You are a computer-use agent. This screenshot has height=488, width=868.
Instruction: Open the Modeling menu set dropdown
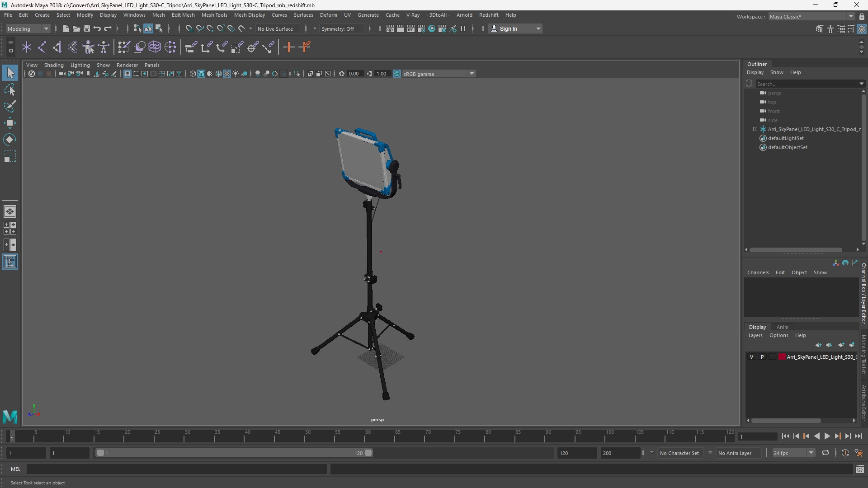28,28
